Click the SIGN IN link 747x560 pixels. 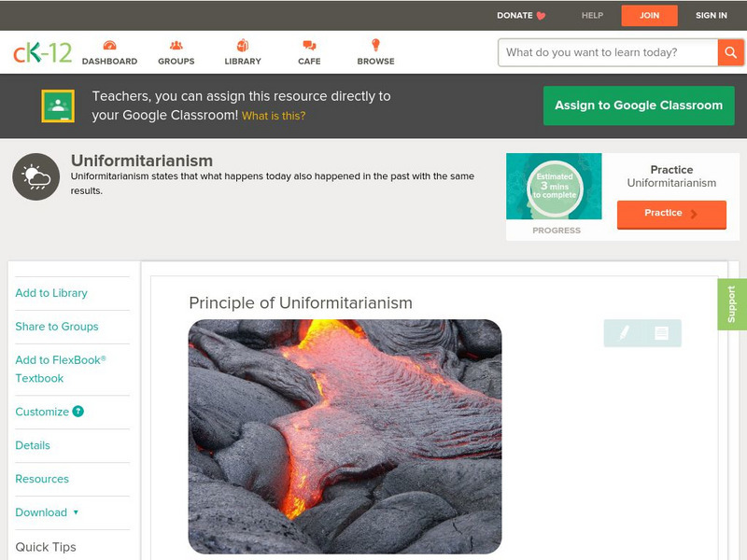pos(712,16)
